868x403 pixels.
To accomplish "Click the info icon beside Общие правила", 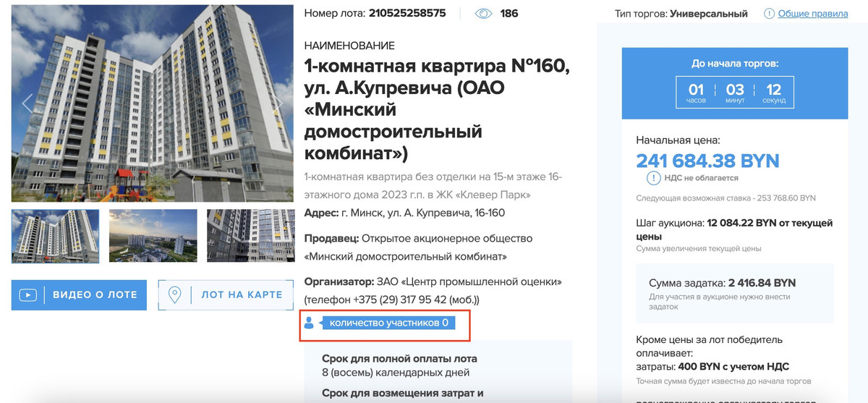I will (x=769, y=14).
